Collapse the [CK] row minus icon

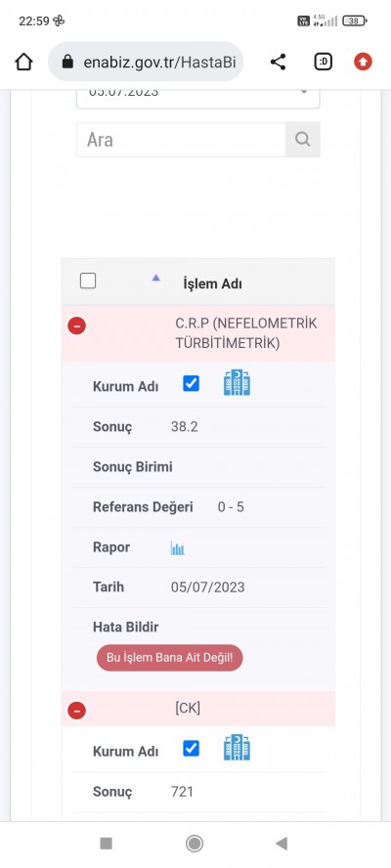tap(76, 710)
